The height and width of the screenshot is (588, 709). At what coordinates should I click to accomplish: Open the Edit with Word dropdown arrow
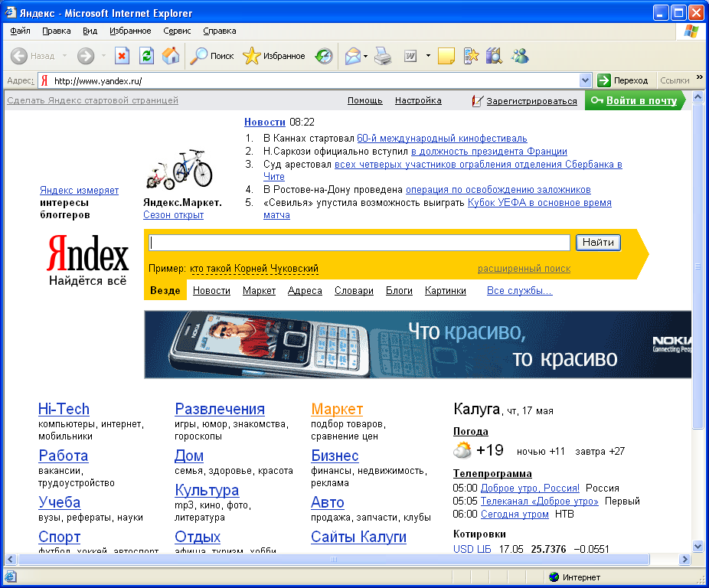tap(428, 56)
